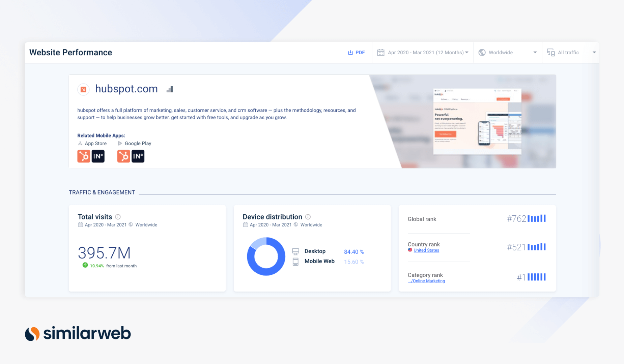Click the Mobile Web phone icon in legend
This screenshot has width=624, height=364.
pyautogui.click(x=295, y=262)
